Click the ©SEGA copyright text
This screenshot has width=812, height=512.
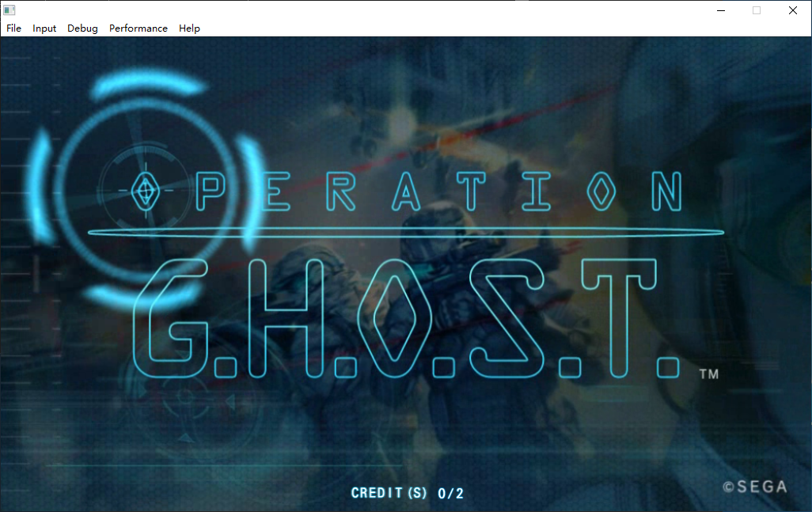[x=755, y=487]
